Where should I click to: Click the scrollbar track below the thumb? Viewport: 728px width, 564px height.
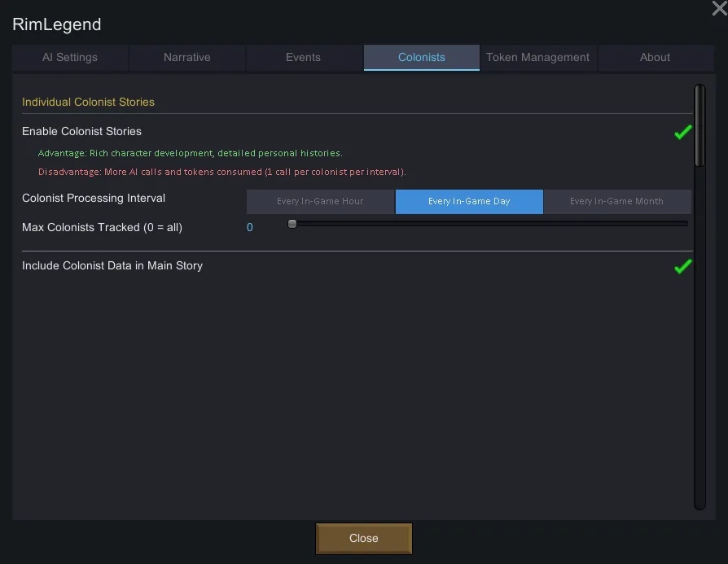[x=699, y=342]
